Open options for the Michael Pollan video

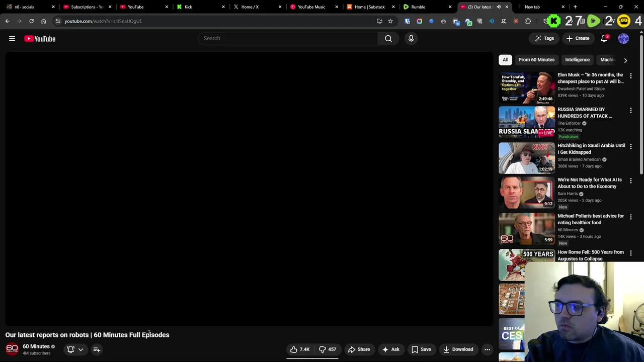[x=631, y=217]
